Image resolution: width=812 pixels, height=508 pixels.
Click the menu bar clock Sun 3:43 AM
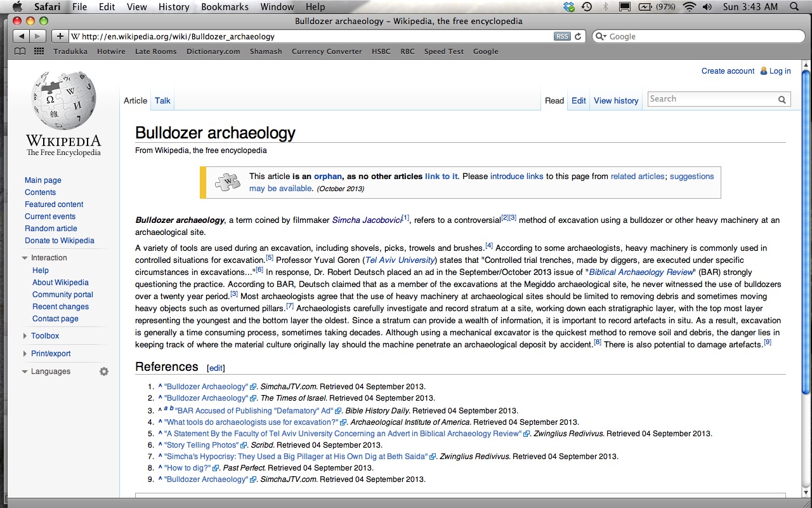click(x=750, y=7)
